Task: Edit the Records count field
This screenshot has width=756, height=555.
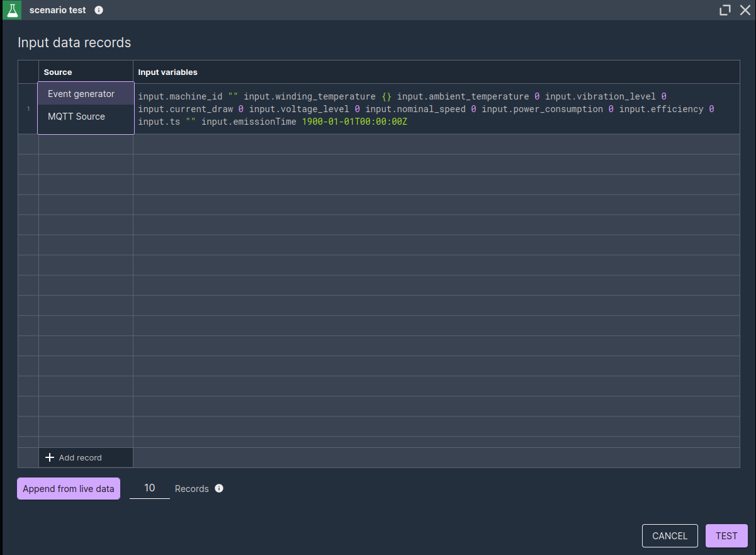Action: pos(149,488)
